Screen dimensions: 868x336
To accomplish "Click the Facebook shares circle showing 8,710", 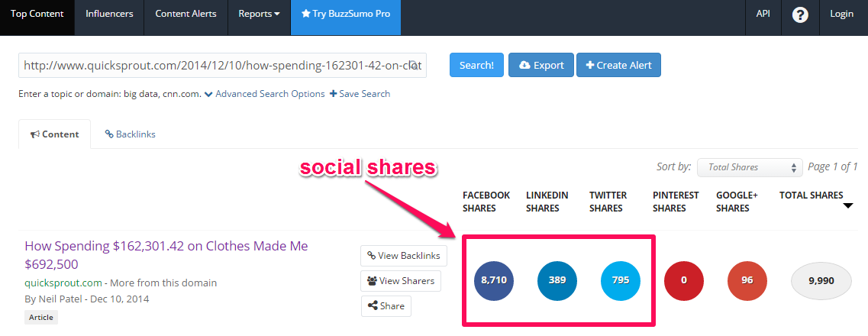I will (494, 280).
